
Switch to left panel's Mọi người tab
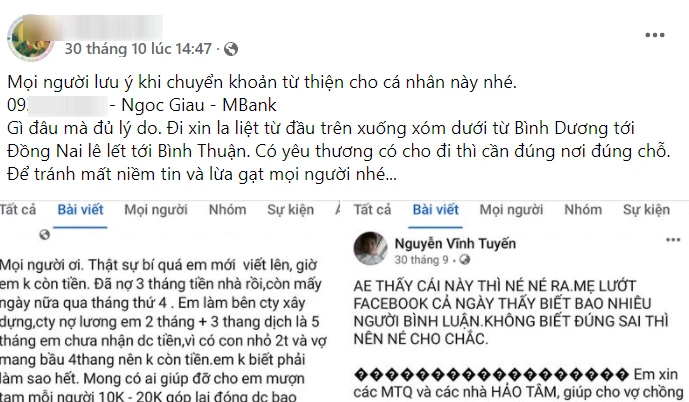(x=156, y=210)
